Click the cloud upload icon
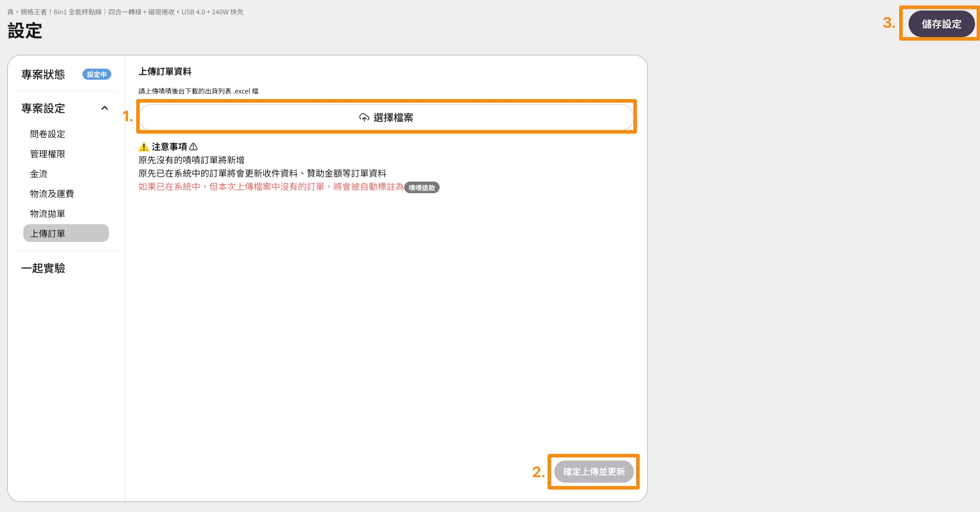This screenshot has width=980, height=512. pyautogui.click(x=364, y=117)
